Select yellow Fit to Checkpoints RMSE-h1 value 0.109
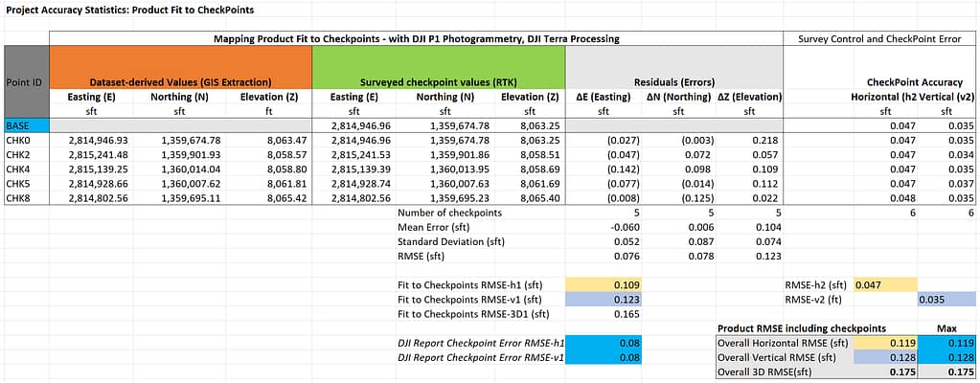The height and width of the screenshot is (383, 980). pos(599,285)
